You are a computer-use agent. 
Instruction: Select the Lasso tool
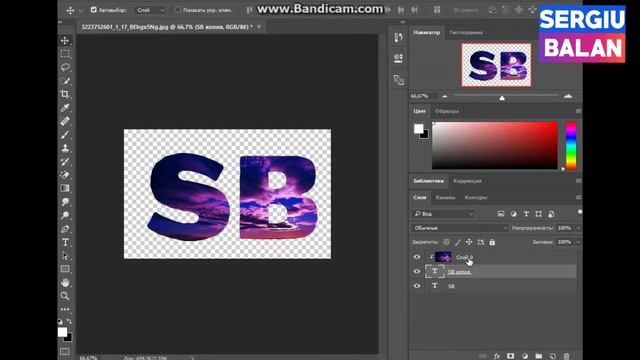65,67
